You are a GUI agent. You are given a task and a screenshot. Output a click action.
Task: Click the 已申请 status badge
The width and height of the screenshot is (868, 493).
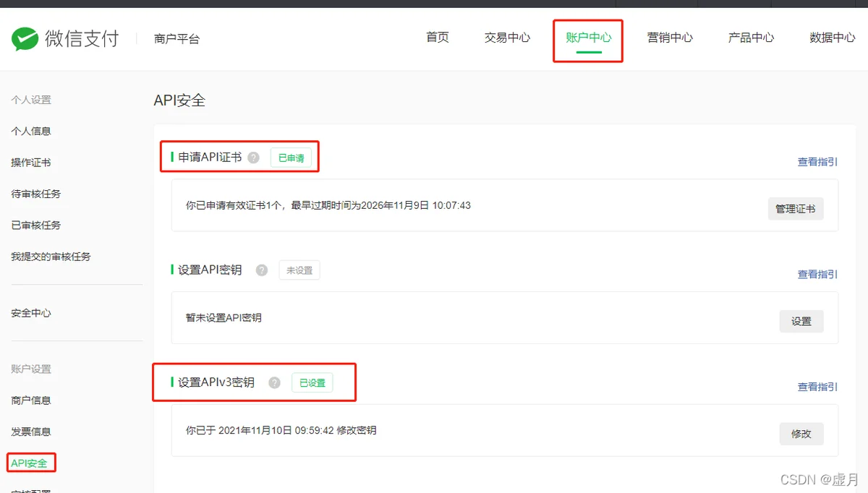click(291, 158)
